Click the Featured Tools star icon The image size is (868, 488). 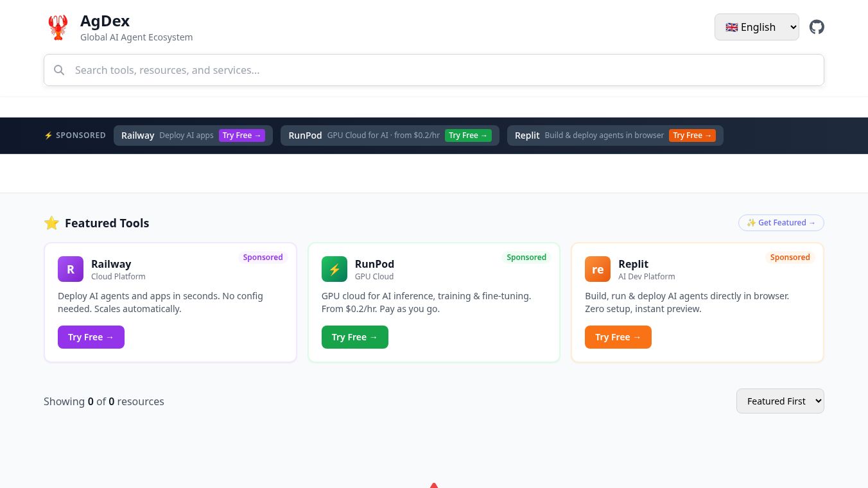(51, 223)
